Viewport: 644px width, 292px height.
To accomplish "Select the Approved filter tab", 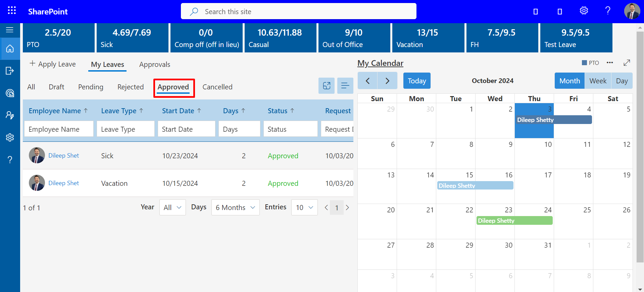I will tap(173, 87).
